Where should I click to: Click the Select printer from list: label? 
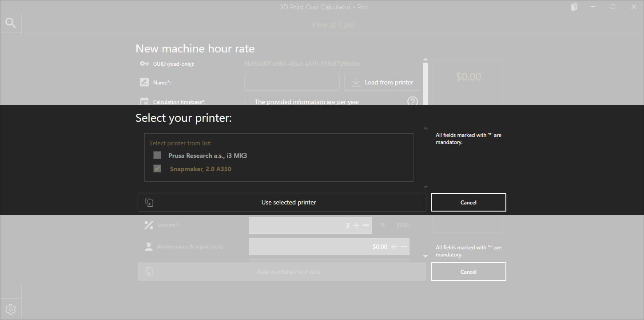[x=180, y=143]
